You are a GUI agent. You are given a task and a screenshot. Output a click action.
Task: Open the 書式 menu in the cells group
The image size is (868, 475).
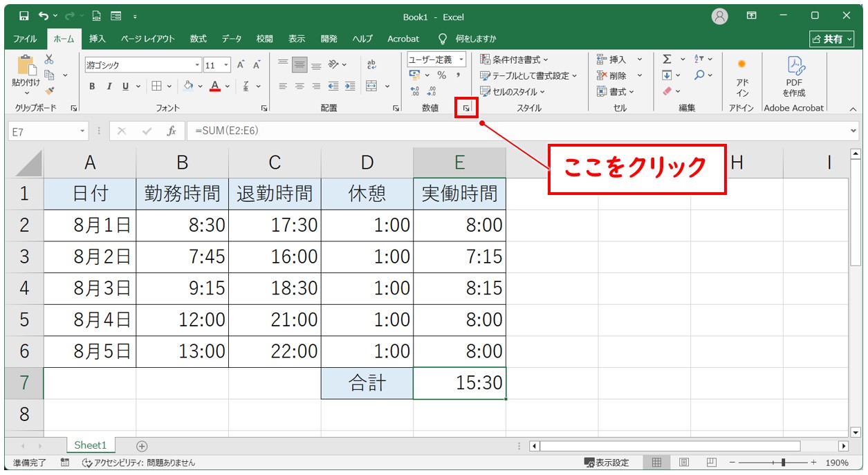point(616,91)
